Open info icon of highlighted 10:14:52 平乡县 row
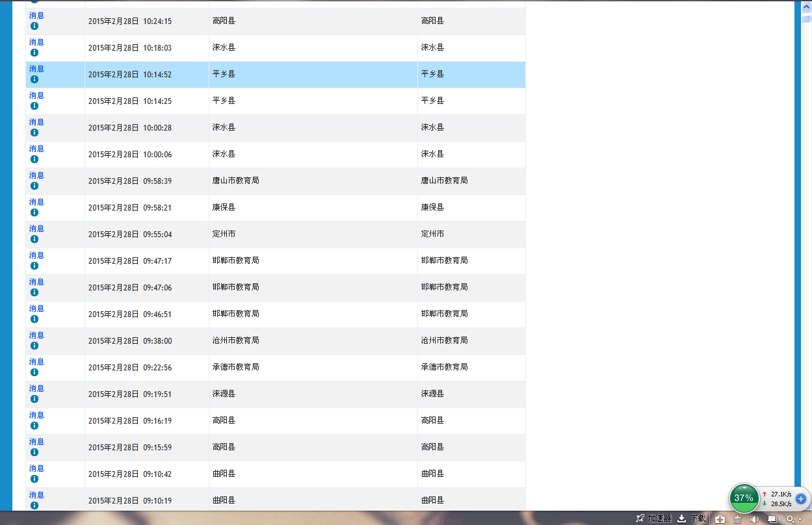The image size is (812, 525). (x=34, y=79)
